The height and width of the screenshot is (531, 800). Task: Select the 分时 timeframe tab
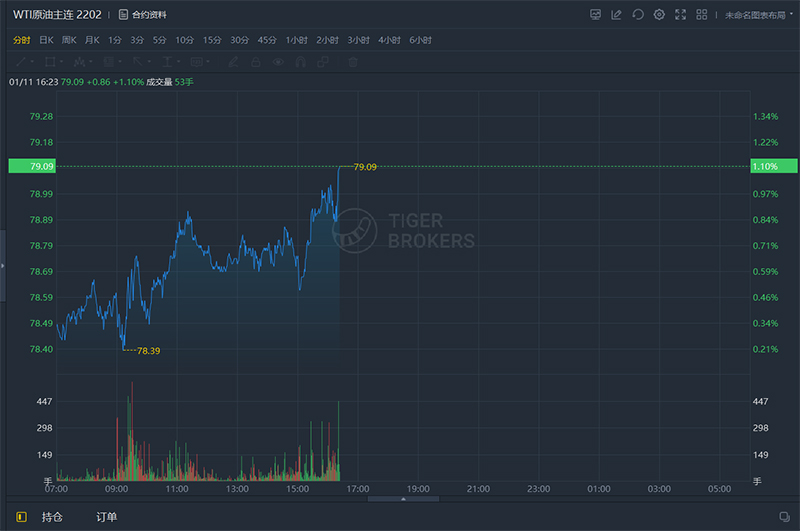(21, 40)
